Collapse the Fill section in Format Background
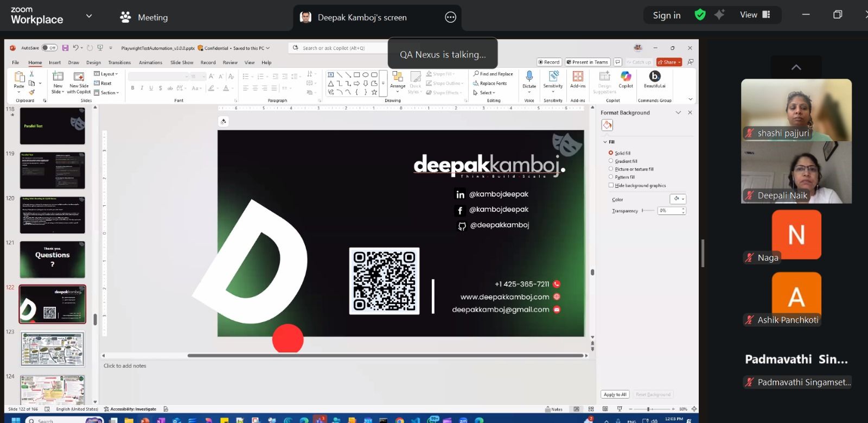Viewport: 868px width, 423px height. (605, 142)
